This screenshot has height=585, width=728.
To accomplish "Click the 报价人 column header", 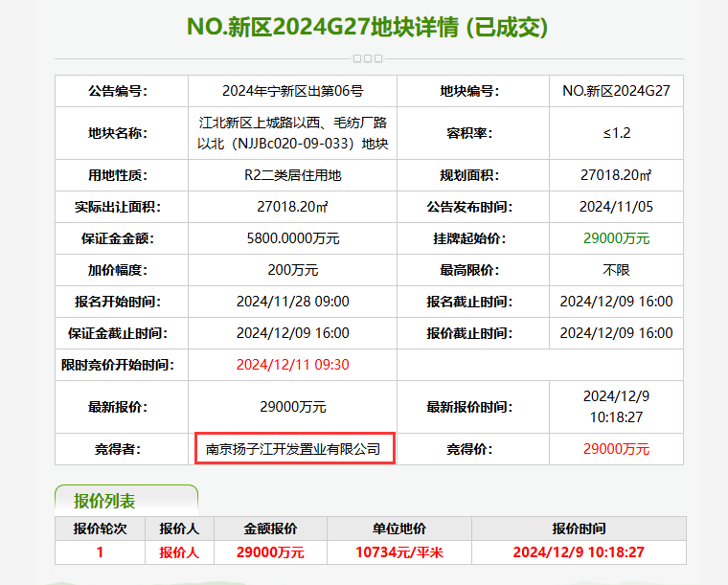I will pyautogui.click(x=179, y=529).
